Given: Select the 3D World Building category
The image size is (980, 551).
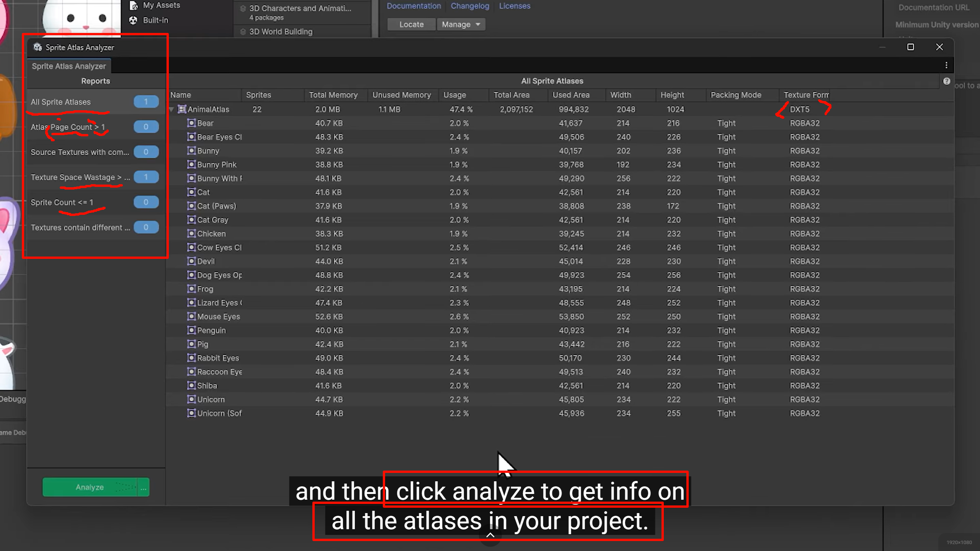Looking at the screenshot, I should click(281, 32).
